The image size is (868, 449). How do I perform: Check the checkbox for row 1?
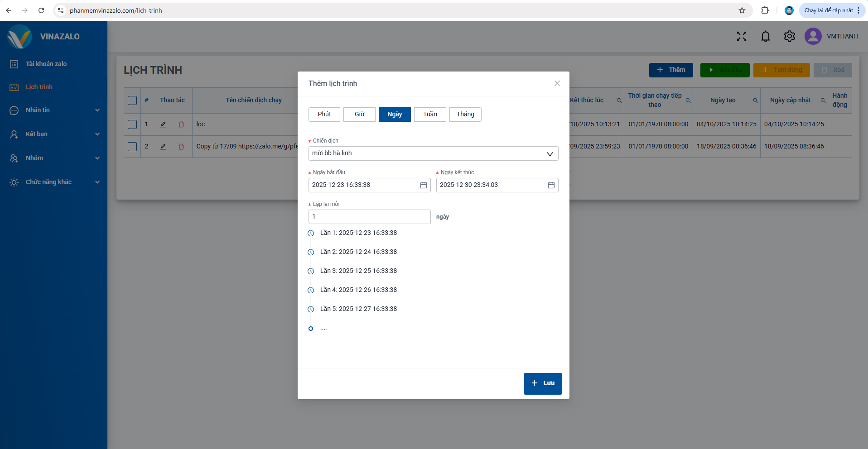[x=132, y=124]
